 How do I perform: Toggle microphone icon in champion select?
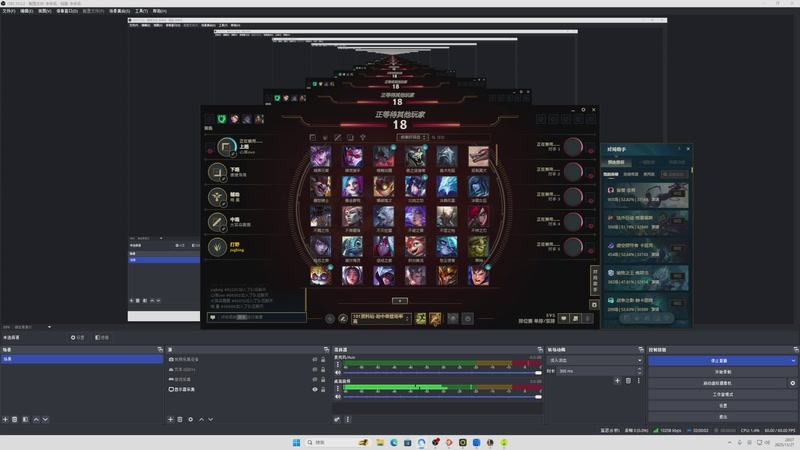(587, 318)
